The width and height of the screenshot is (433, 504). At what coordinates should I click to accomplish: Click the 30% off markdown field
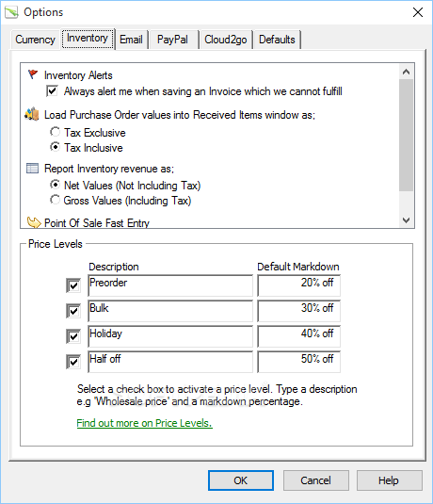click(x=298, y=311)
